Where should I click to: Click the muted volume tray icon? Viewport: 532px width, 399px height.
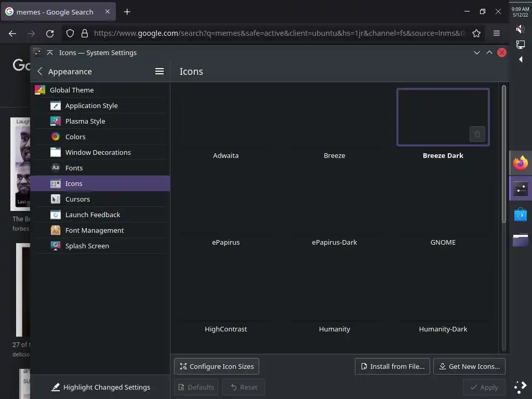click(521, 29)
